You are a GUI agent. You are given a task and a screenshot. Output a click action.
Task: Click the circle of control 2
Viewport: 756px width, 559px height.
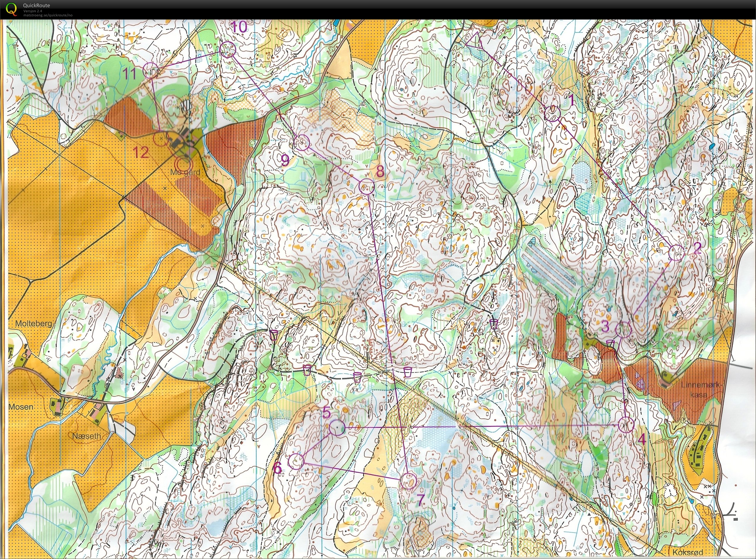[677, 252]
